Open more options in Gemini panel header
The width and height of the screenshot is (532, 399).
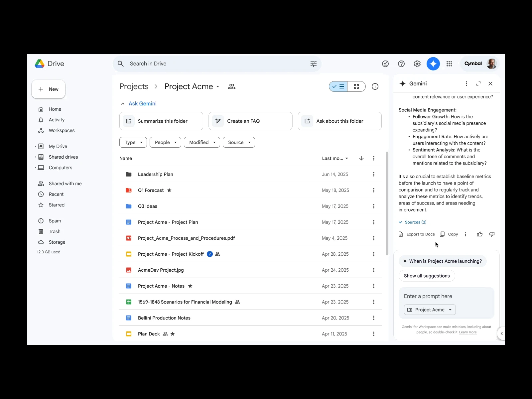466,83
